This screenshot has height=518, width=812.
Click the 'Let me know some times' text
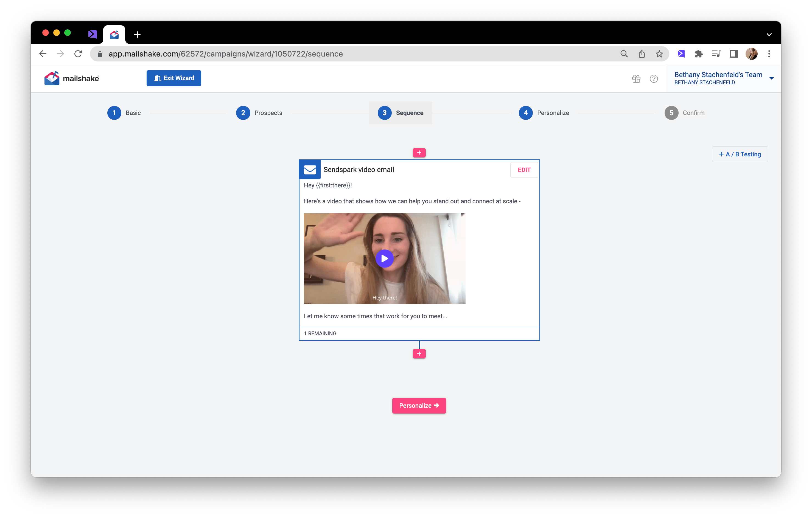tap(375, 316)
